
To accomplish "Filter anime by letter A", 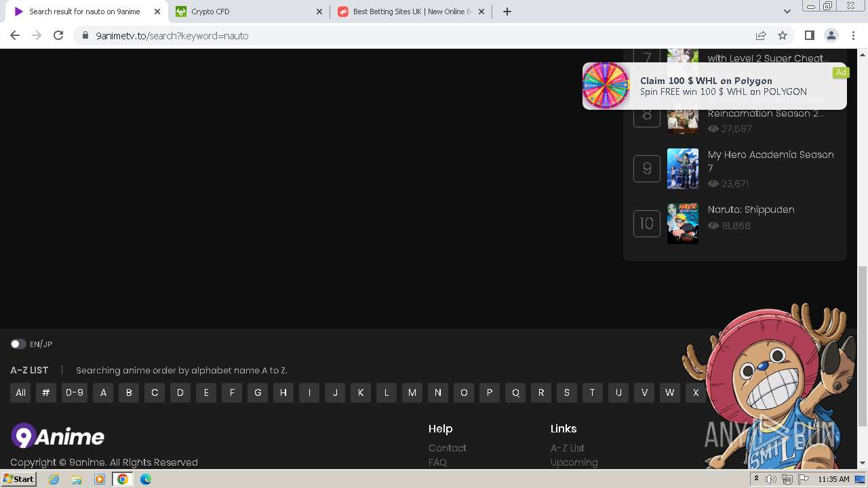I will (103, 392).
